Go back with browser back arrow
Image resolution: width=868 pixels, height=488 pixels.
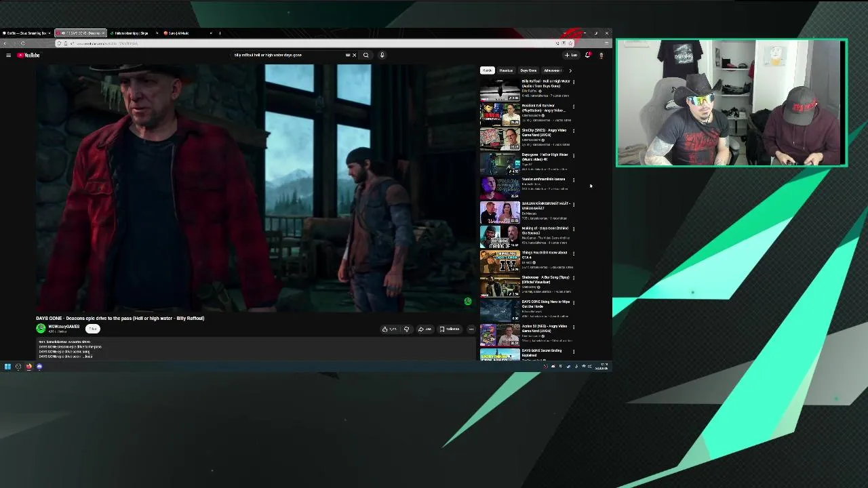6,43
